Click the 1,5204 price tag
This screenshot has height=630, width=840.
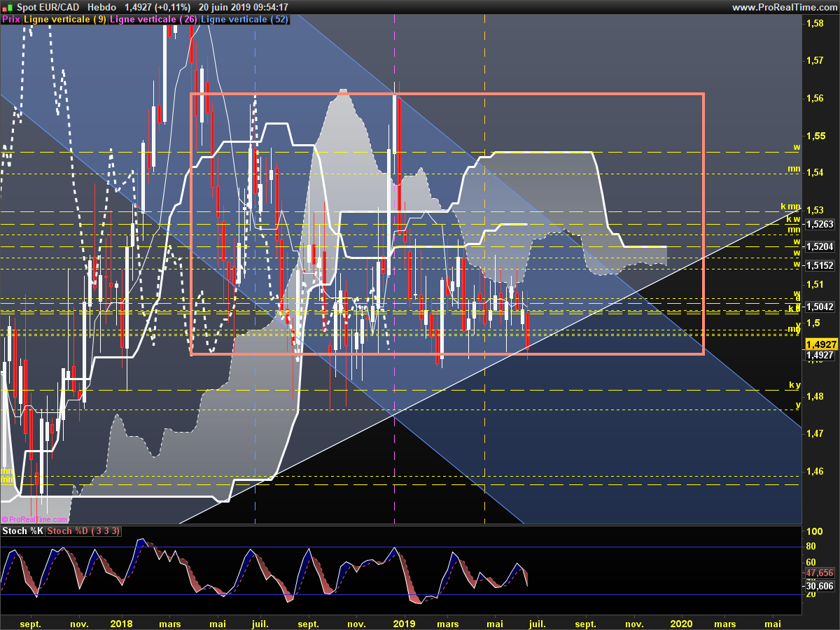pyautogui.click(x=820, y=246)
